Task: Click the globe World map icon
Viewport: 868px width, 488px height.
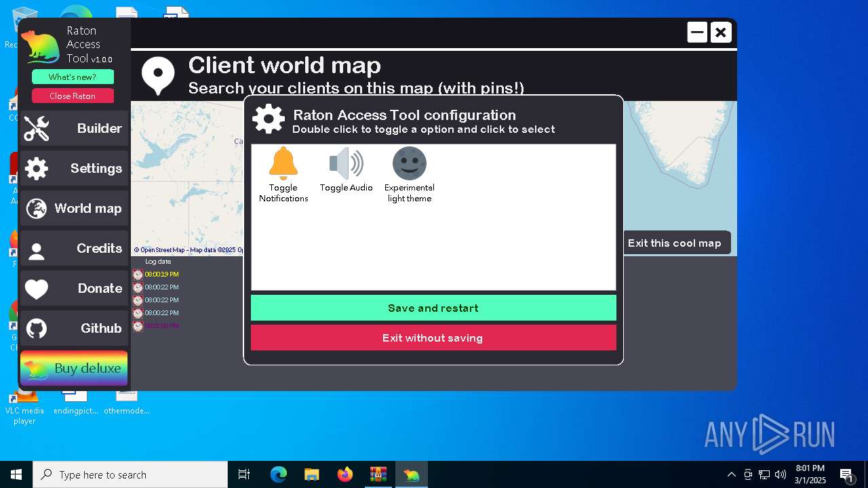Action: pyautogui.click(x=37, y=209)
